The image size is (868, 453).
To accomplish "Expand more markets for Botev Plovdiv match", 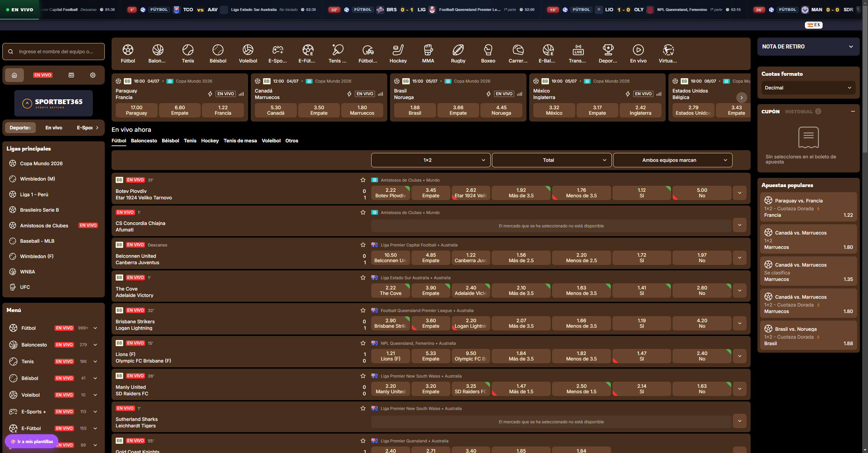I will click(x=739, y=193).
